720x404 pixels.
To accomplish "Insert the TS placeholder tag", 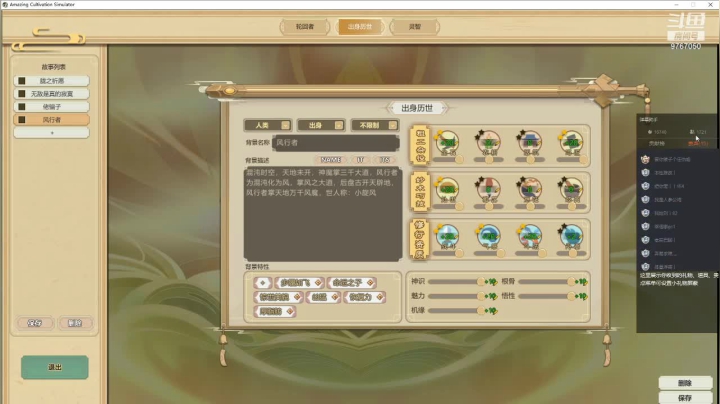I will tap(384, 160).
